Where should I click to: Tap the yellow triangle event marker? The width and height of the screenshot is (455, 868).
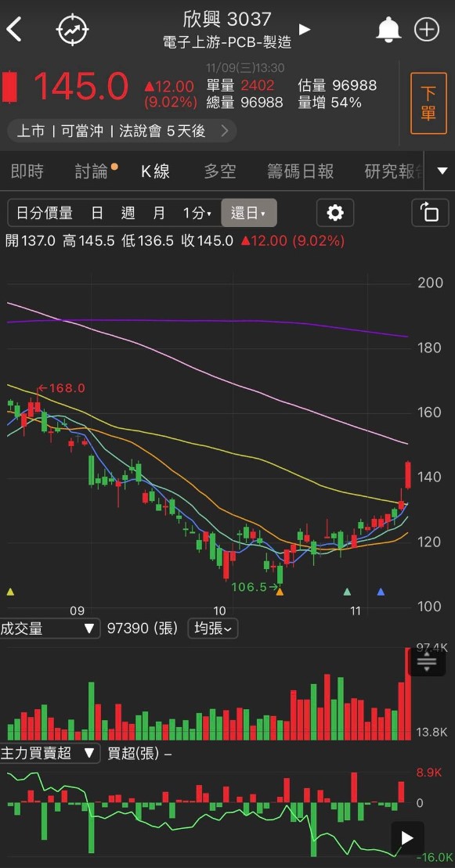click(10, 592)
